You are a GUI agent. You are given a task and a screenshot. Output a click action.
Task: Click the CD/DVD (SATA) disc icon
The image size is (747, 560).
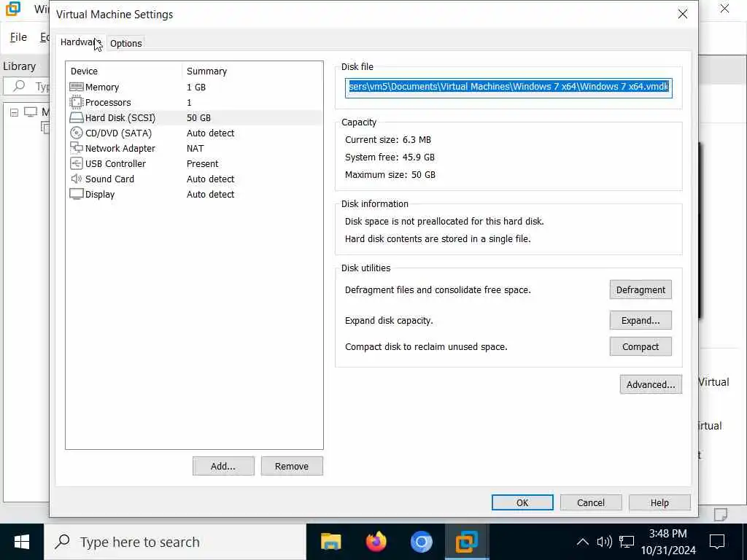[x=76, y=133]
